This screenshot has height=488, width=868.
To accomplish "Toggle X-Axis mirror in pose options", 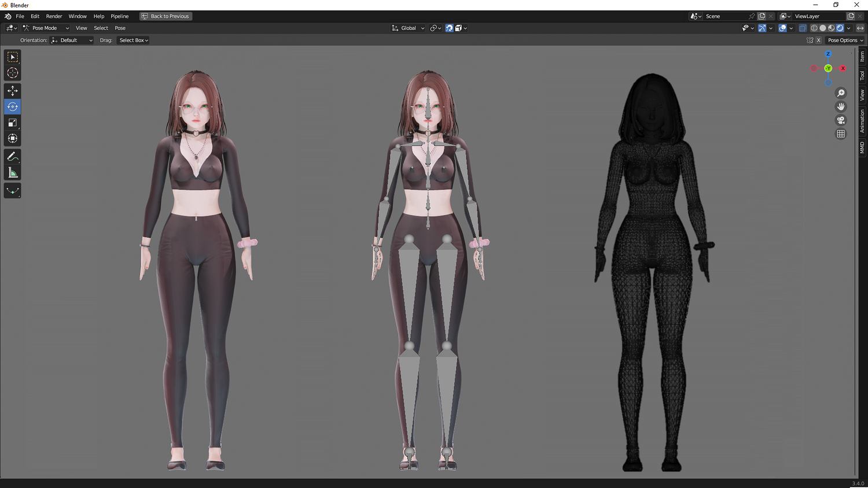I will 818,40.
